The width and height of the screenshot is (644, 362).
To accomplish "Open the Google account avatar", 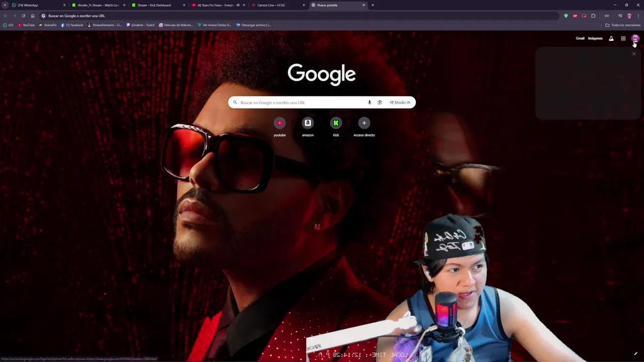I will (x=635, y=38).
